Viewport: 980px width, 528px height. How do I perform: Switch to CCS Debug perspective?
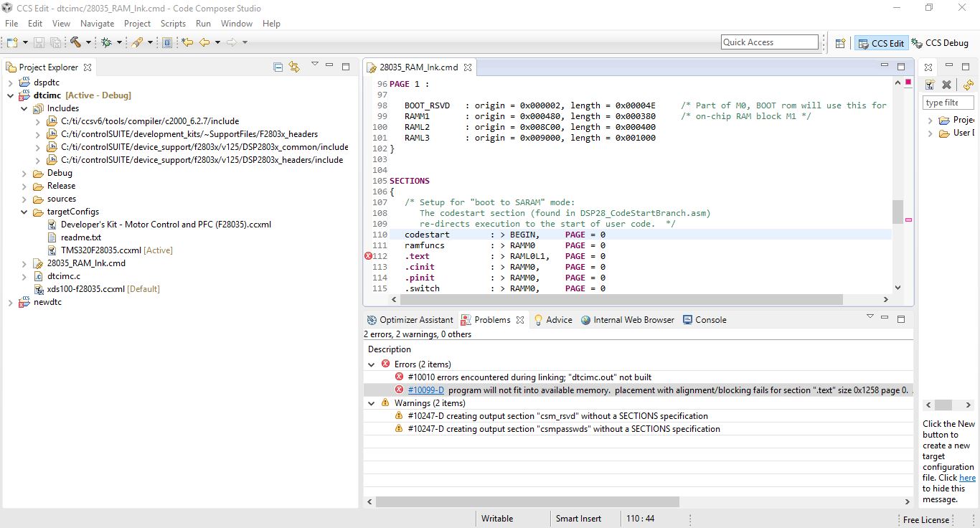(940, 43)
